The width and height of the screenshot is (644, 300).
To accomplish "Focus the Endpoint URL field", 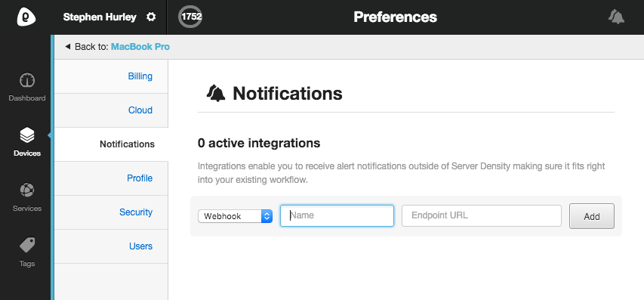I will (x=482, y=216).
